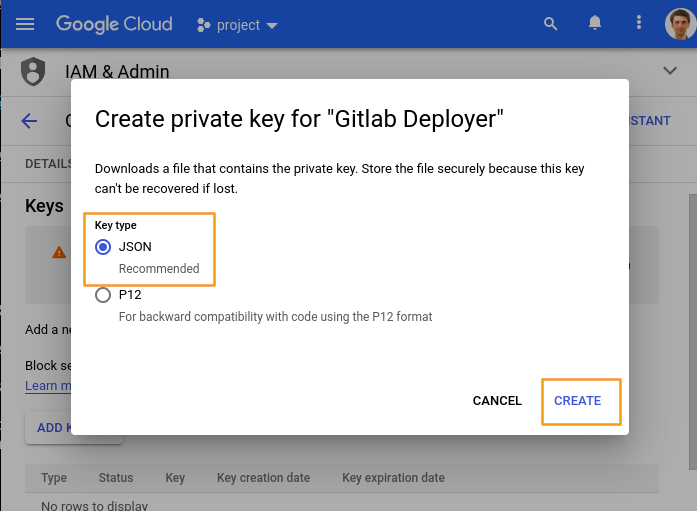
Task: Click the Status column header
Action: [x=116, y=478]
